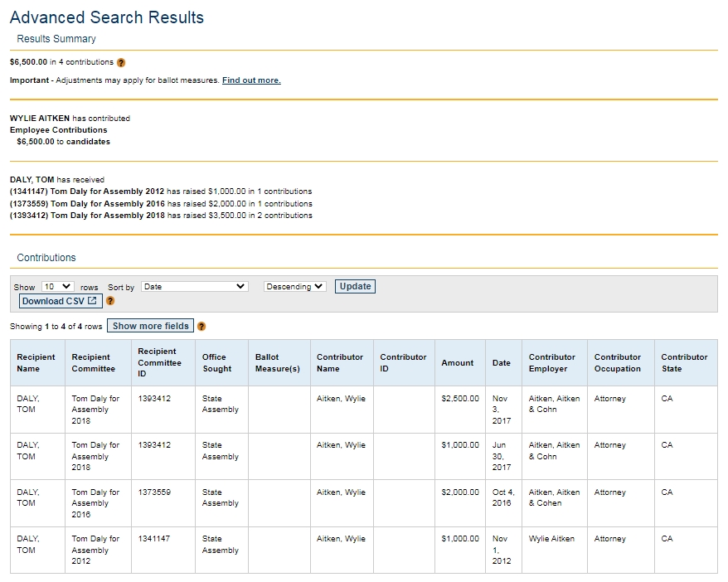Click the Recipient Name column header
This screenshot has height=582, width=728.
36,363
